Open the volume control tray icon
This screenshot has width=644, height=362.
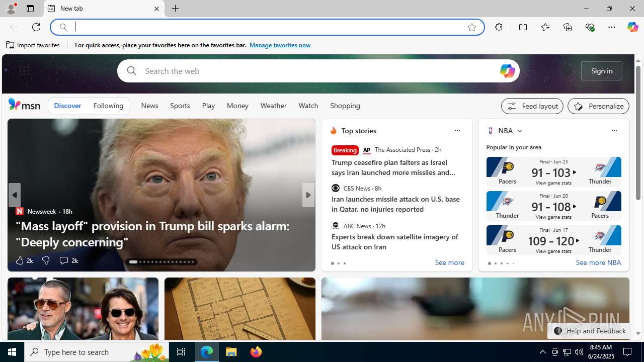579,352
